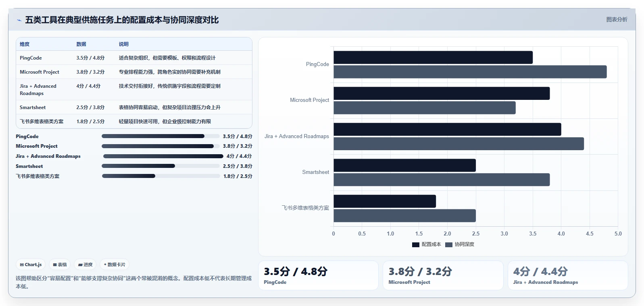
Task: Click the 图表分析 label in the header
Action: (x=617, y=19)
